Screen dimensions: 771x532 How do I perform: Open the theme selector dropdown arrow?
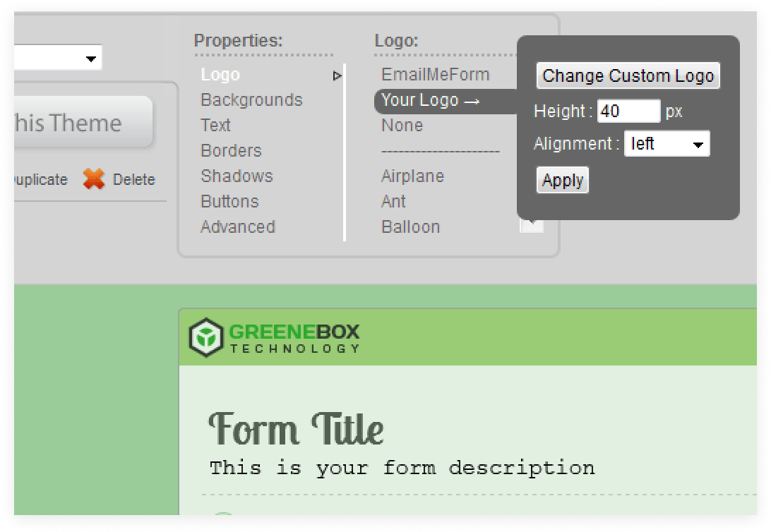pyautogui.click(x=90, y=59)
